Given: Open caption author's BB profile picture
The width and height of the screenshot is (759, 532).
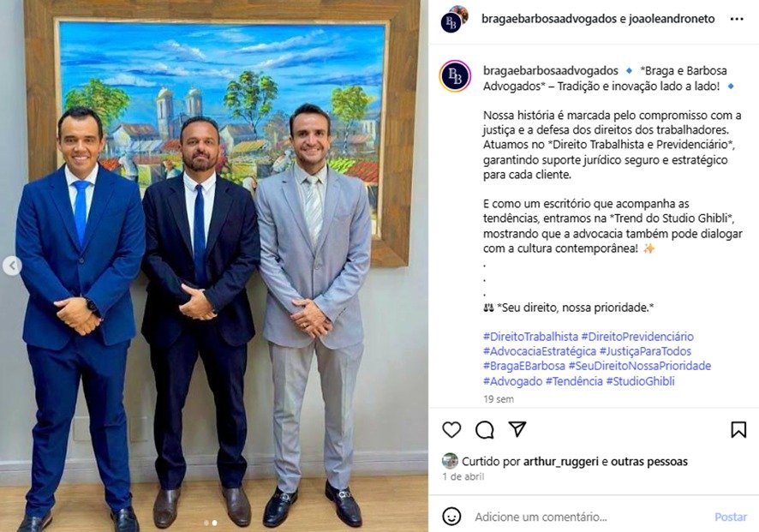Looking at the screenshot, I should pos(455,76).
